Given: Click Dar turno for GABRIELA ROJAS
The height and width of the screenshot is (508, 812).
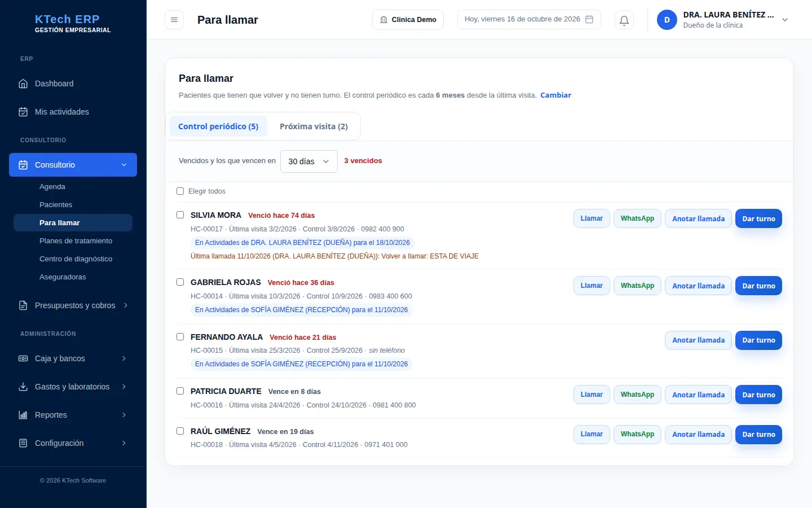Looking at the screenshot, I should tap(758, 286).
